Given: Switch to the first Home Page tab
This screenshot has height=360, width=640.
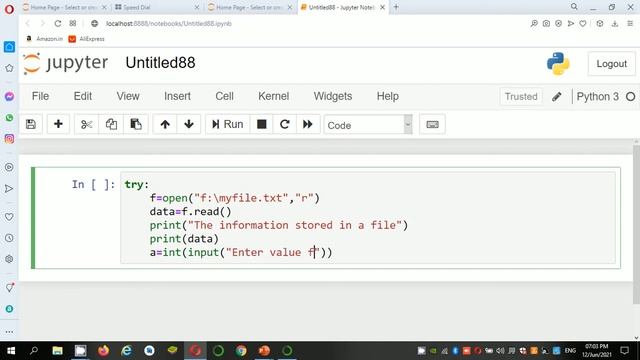Looking at the screenshot, I should click(64, 7).
